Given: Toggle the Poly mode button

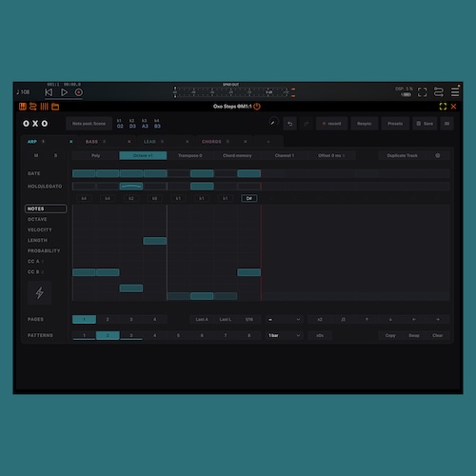Looking at the screenshot, I should [x=95, y=155].
